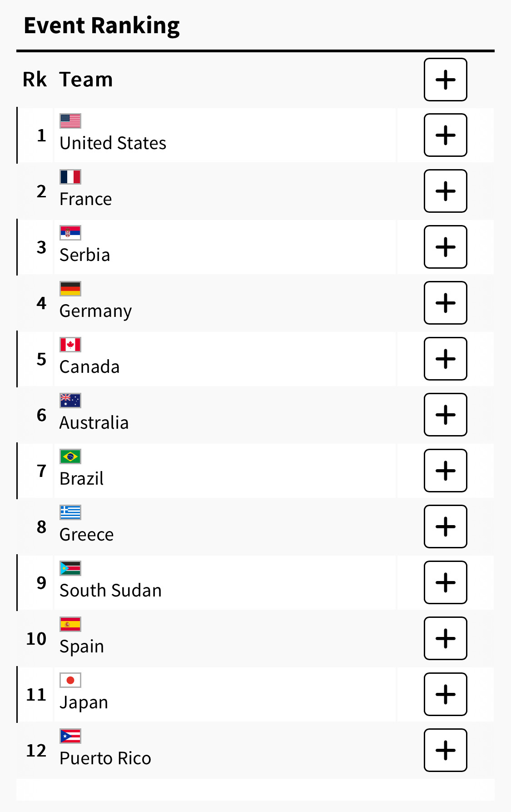This screenshot has height=812, width=511.
Task: Expand the Japan row
Action: click(x=445, y=694)
